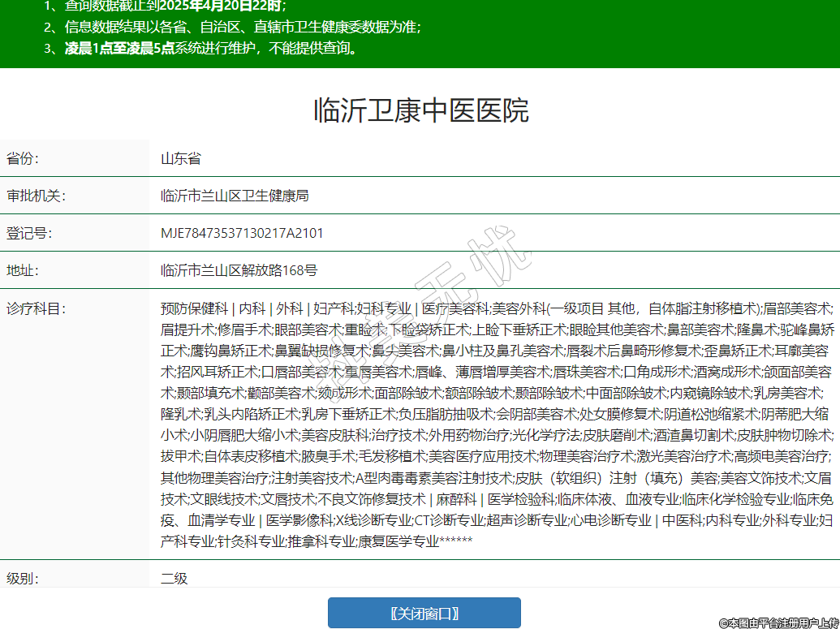
Task: Click the 地址 field label
Action: (23, 271)
